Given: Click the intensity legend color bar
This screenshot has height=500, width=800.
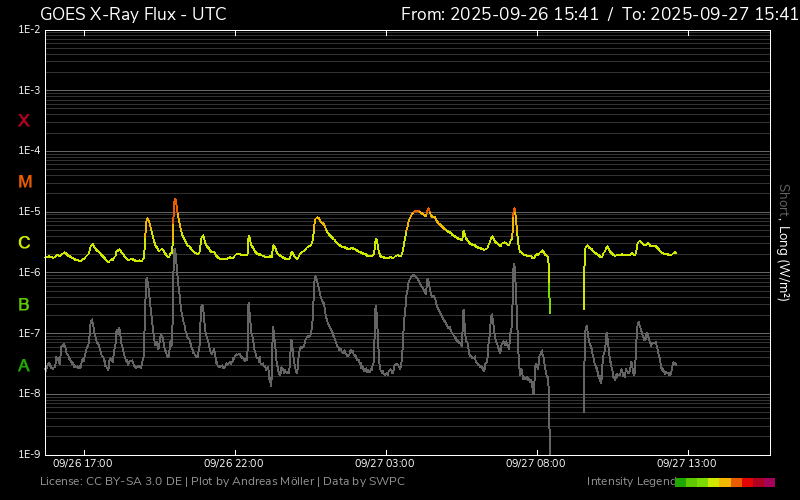Looking at the screenshot, I should coord(724,482).
